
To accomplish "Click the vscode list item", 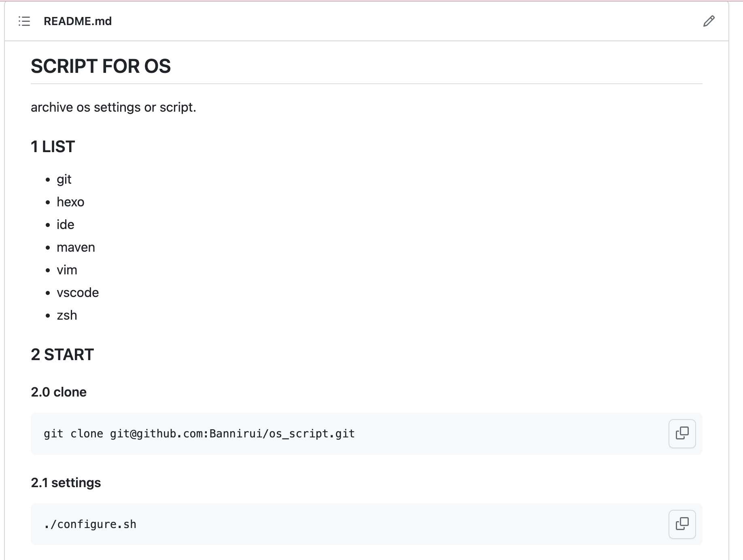I will pyautogui.click(x=78, y=293).
